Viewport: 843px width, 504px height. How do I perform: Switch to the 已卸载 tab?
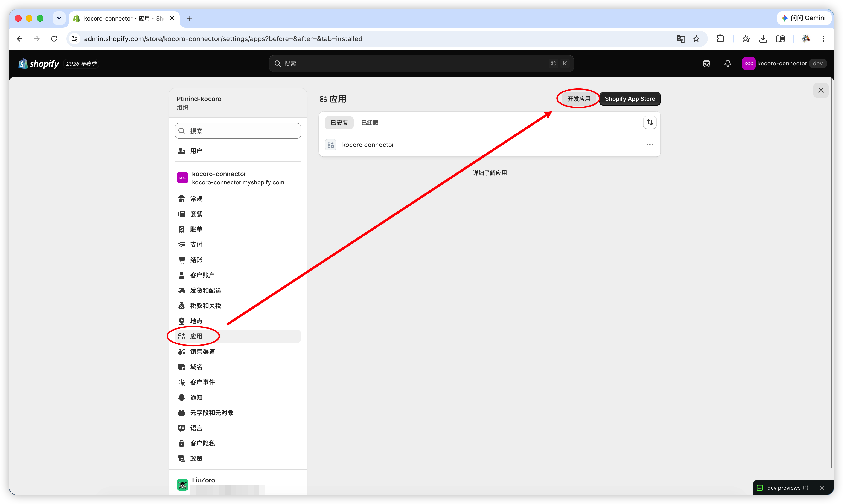370,123
